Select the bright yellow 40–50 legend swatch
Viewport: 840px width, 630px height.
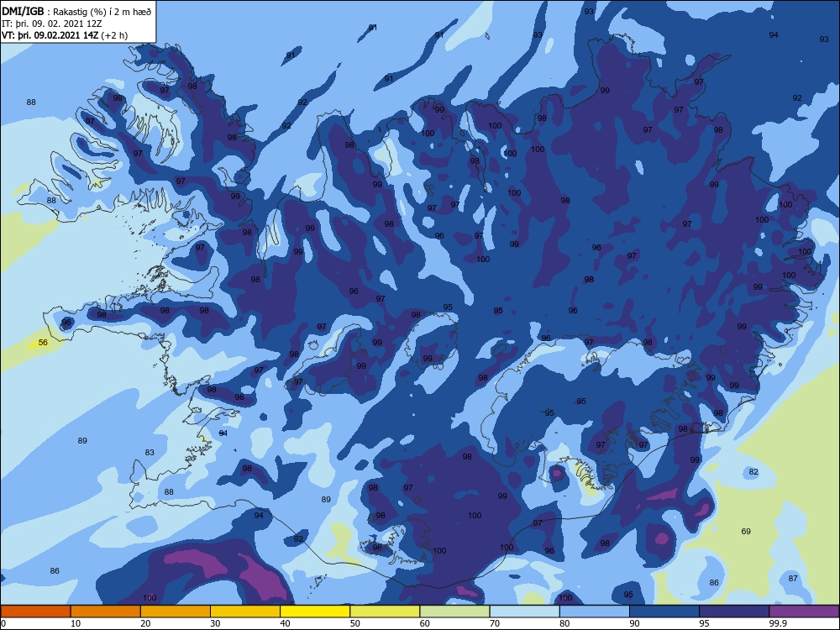pos(315,612)
